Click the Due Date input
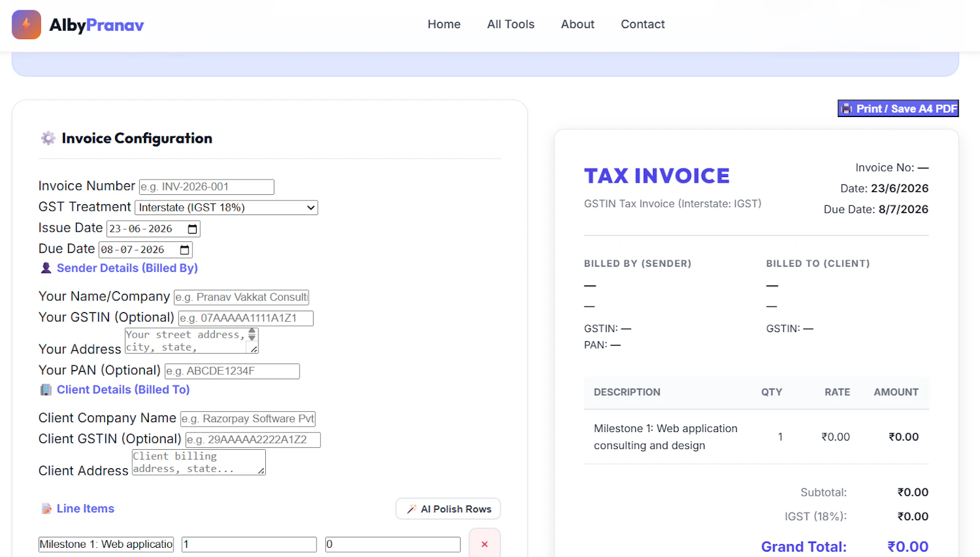The image size is (980, 557). click(146, 249)
